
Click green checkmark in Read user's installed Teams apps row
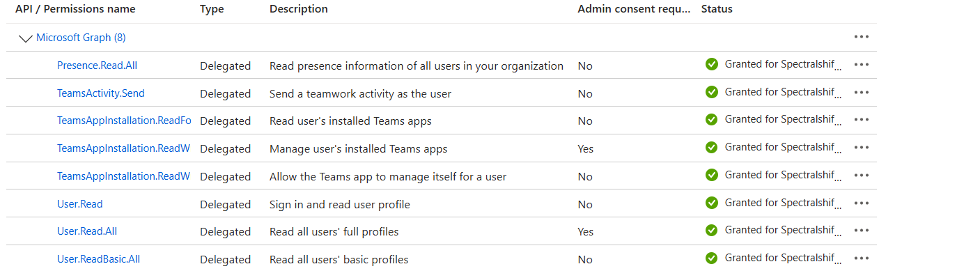[x=711, y=120]
